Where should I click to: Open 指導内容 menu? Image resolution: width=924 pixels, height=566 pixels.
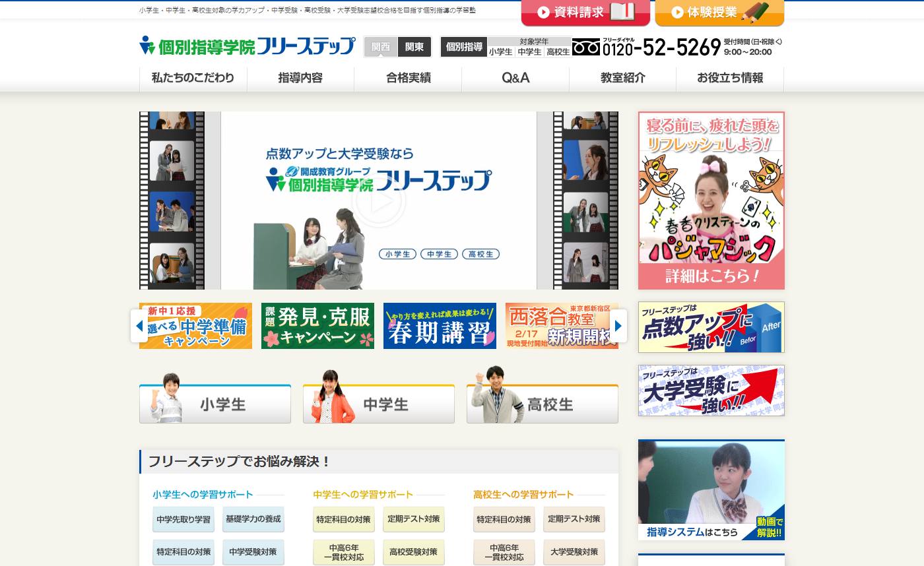300,78
